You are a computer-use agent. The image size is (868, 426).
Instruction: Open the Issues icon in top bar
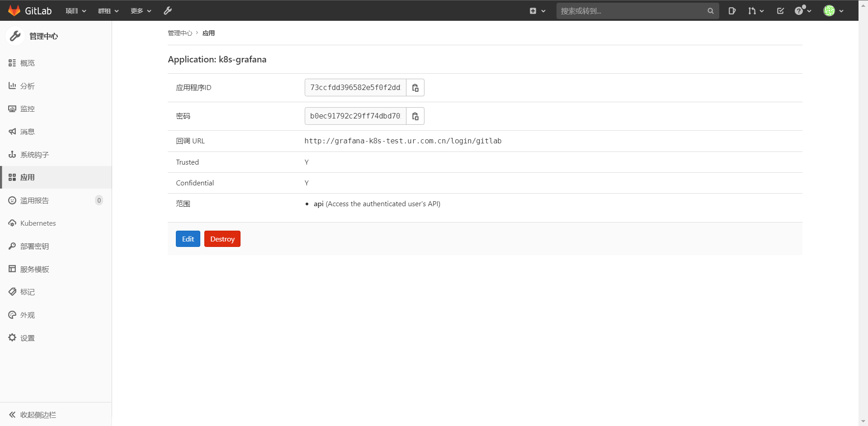(732, 11)
